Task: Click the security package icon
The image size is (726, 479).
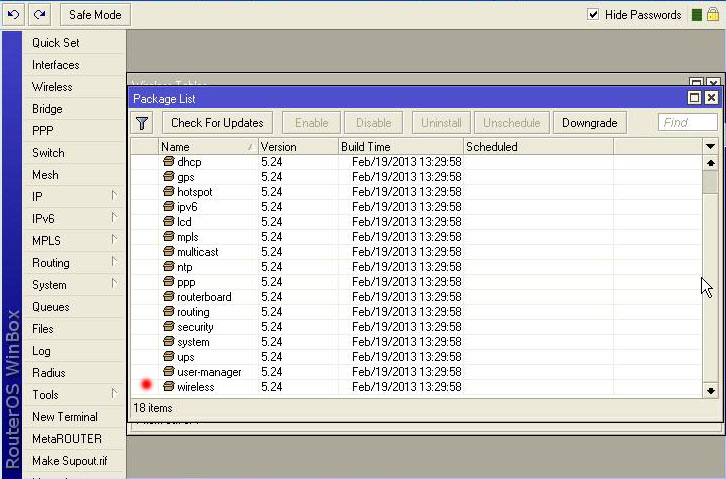Action: 169,326
